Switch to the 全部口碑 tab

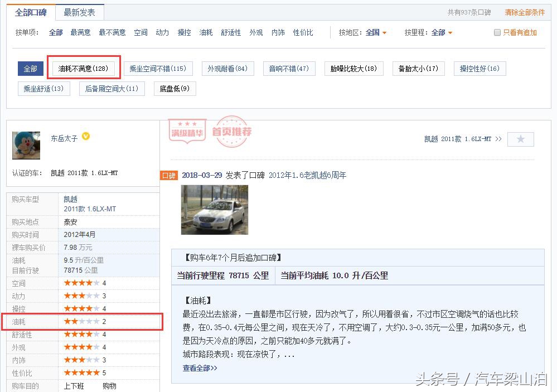pos(30,12)
